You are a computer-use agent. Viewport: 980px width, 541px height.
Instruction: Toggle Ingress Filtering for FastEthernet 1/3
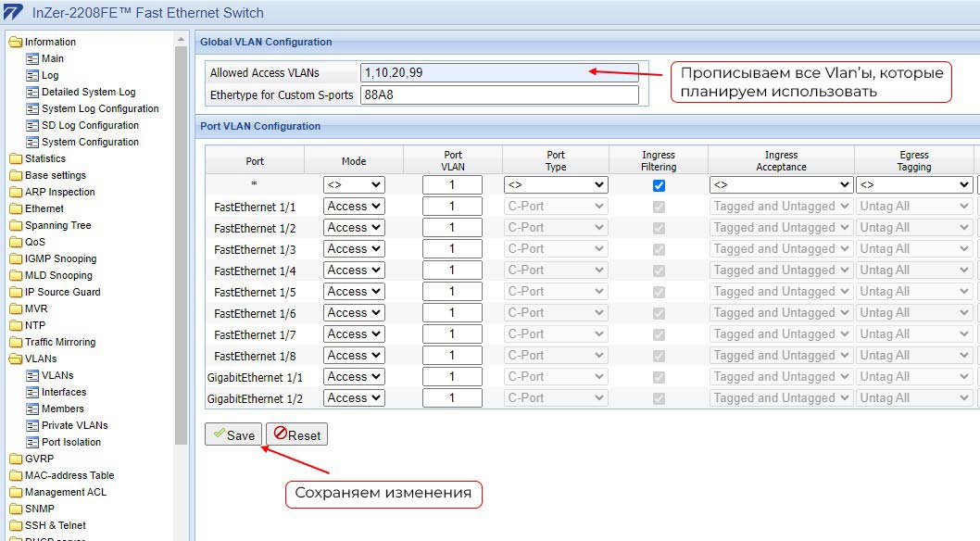[x=658, y=248]
